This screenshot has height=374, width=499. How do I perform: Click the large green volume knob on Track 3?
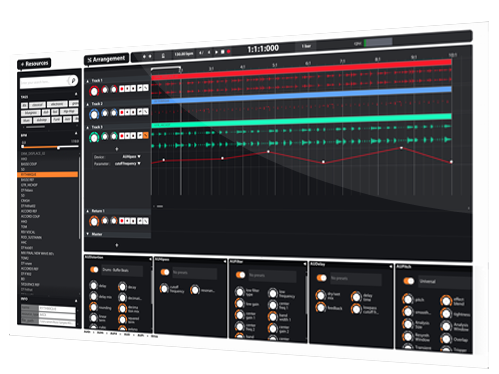[x=94, y=137]
